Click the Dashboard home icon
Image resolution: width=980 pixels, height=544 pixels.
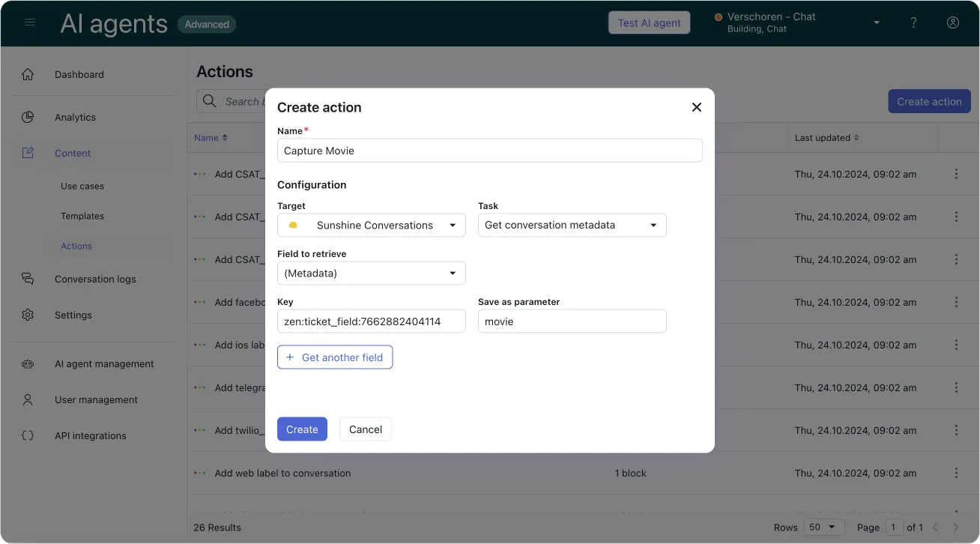28,74
